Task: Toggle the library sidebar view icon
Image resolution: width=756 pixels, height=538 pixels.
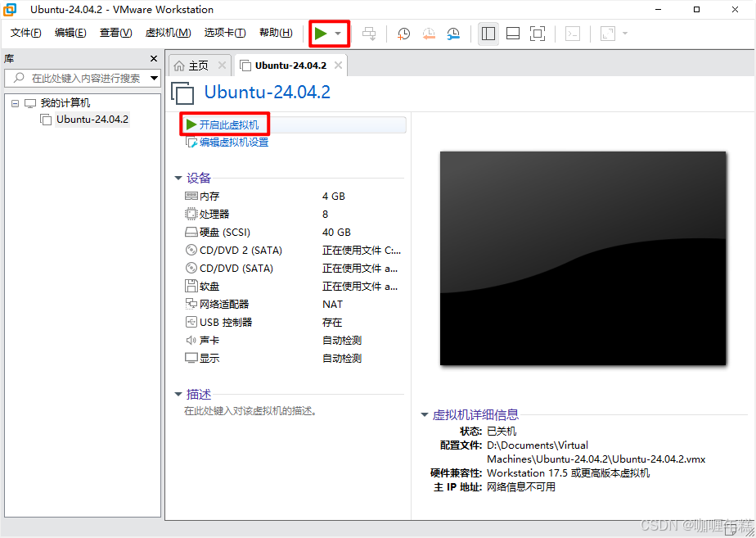Action: (x=488, y=34)
